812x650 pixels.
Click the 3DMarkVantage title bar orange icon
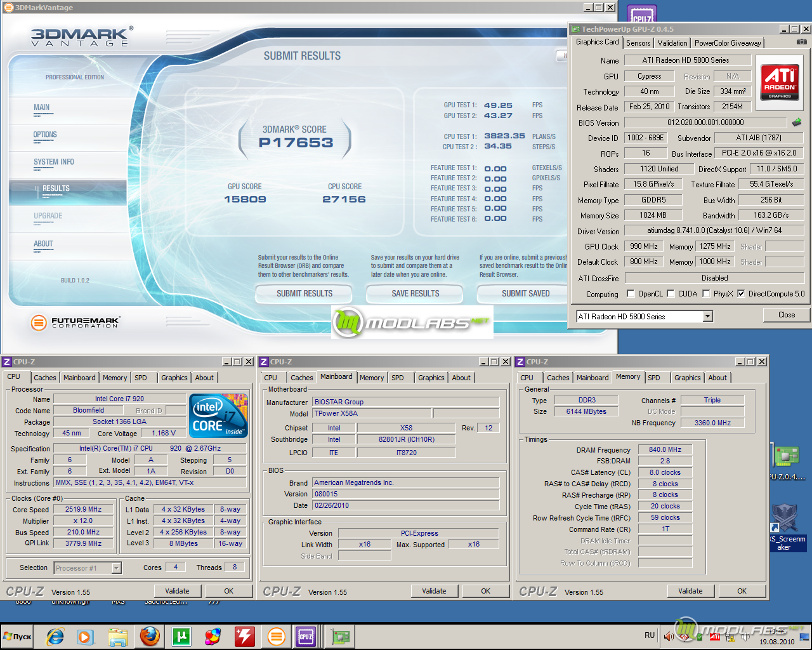coord(8,8)
